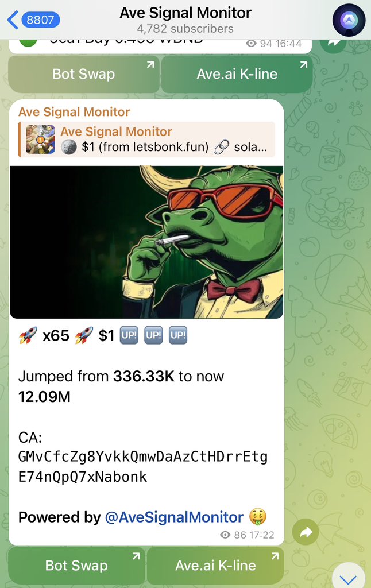
Task: Tap the eye views icon showing 86
Action: (x=225, y=535)
